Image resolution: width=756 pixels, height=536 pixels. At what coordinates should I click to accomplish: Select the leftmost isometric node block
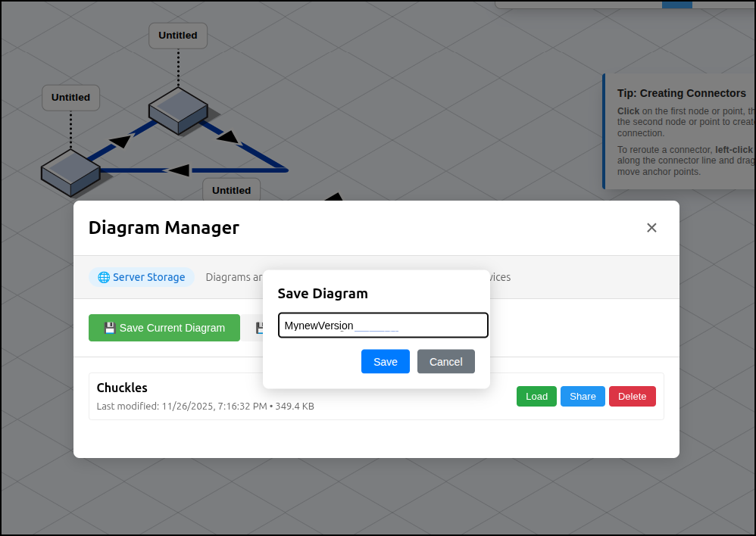[x=70, y=171]
